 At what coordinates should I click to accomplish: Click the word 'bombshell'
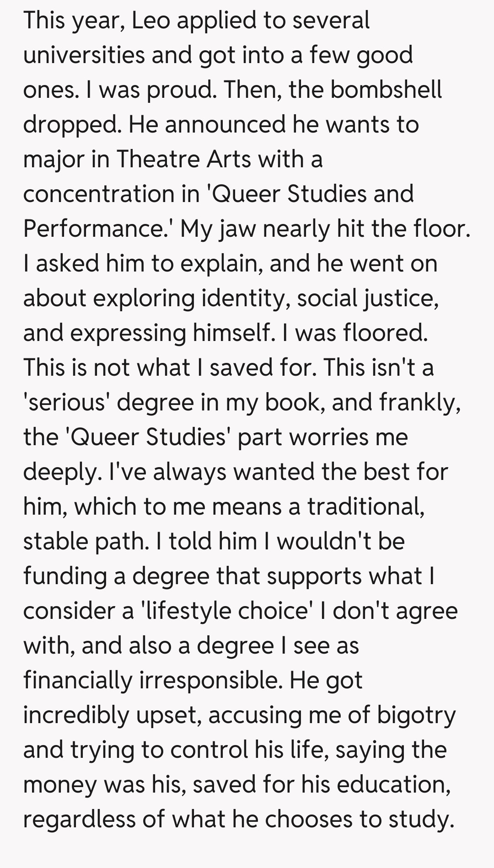coord(386,90)
